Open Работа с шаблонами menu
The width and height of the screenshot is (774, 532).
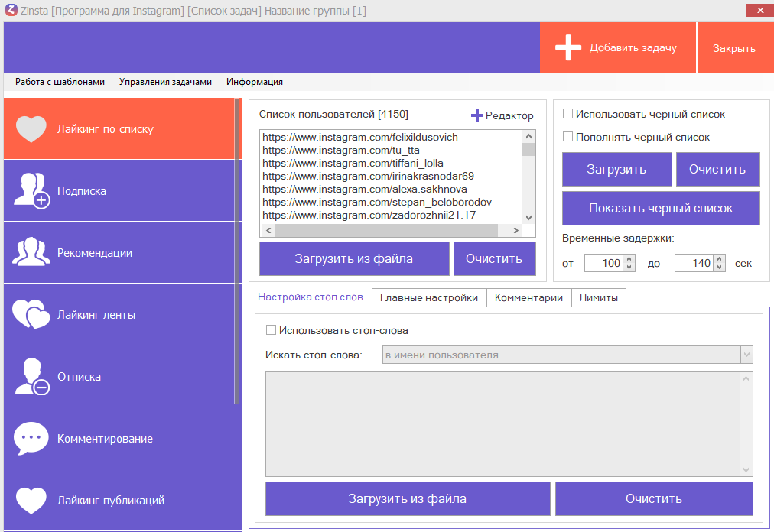click(60, 82)
